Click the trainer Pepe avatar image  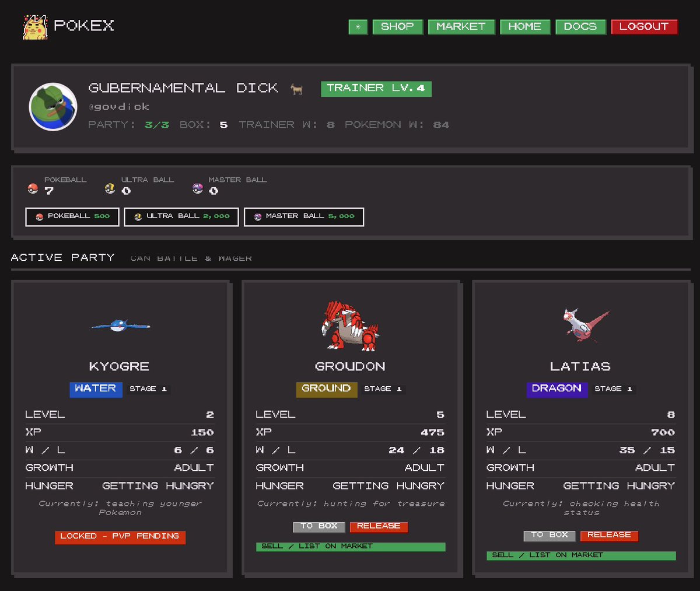click(53, 106)
